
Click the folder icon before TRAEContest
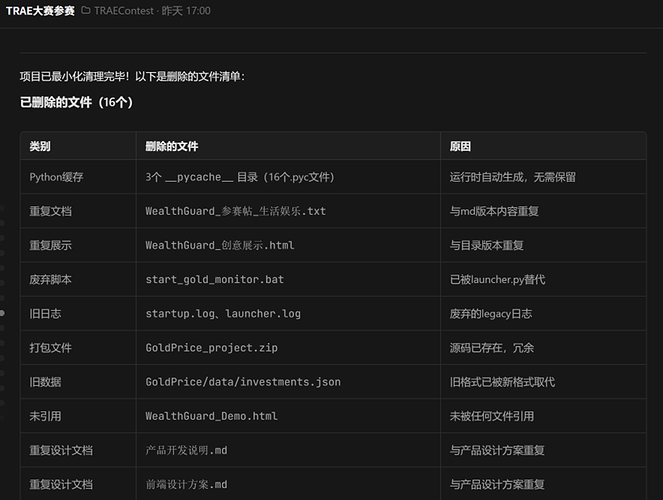coord(86,11)
